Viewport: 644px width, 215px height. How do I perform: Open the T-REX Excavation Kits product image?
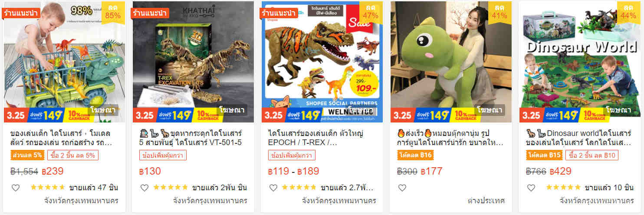[x=193, y=62]
